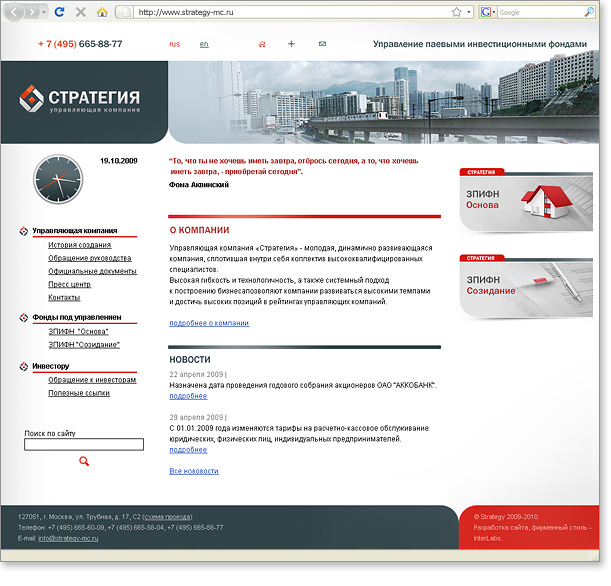611x586 pixels.
Task: Click the date 19.10.2009
Action: click(x=119, y=161)
